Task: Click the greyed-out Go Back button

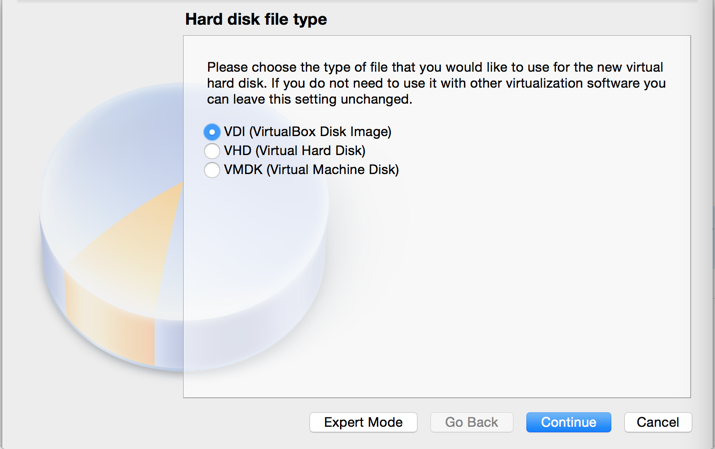Action: (x=471, y=422)
